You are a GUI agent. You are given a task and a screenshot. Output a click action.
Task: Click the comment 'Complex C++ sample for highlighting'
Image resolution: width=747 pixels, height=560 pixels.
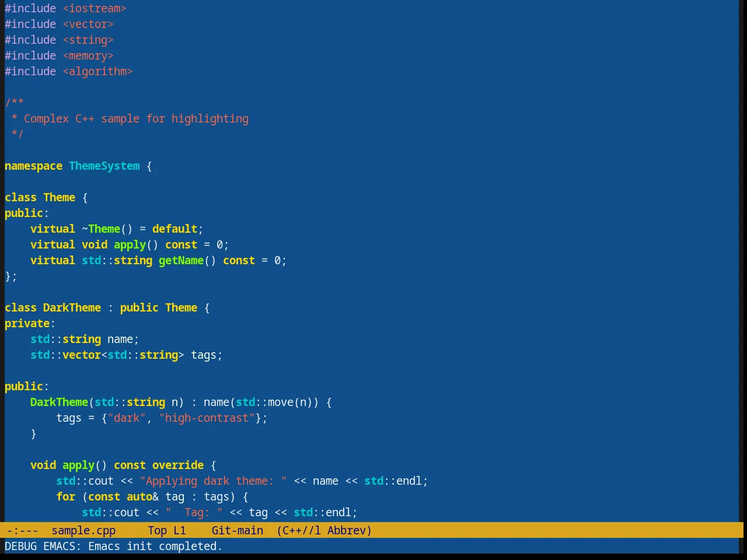(136, 118)
